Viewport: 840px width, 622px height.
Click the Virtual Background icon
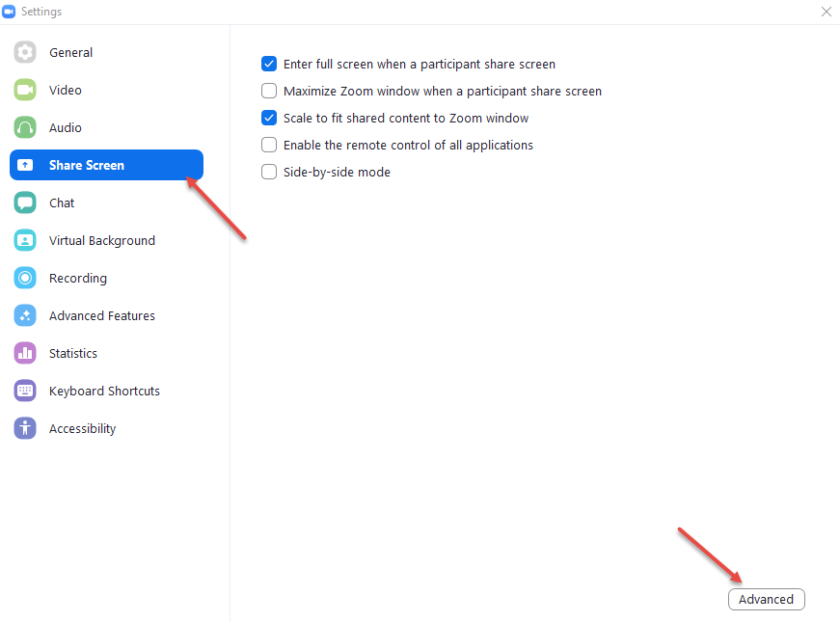point(24,240)
